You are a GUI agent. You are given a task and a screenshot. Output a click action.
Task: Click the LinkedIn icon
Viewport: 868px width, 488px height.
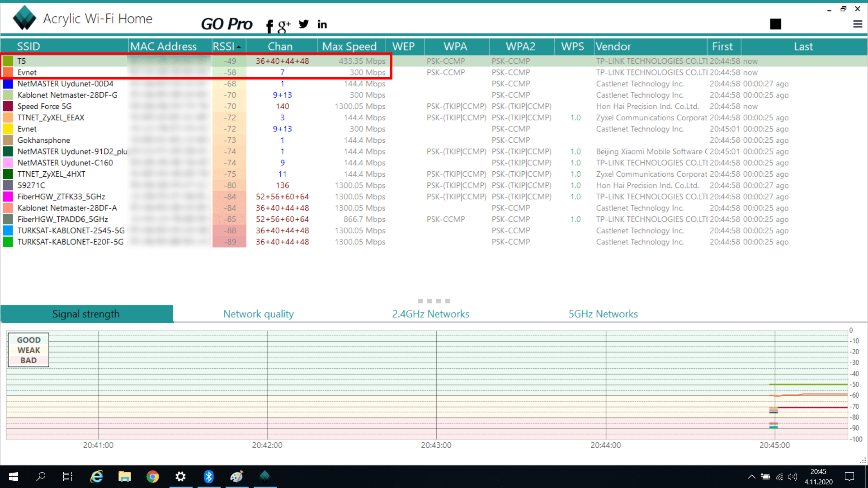322,24
